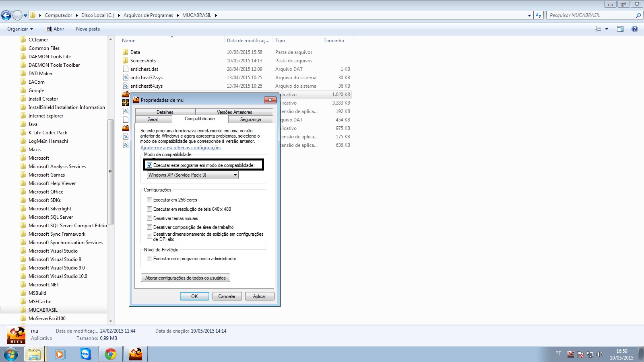Screen dimensions: 644x362
Task: Open the Detalhes tab
Action: [x=165, y=112]
